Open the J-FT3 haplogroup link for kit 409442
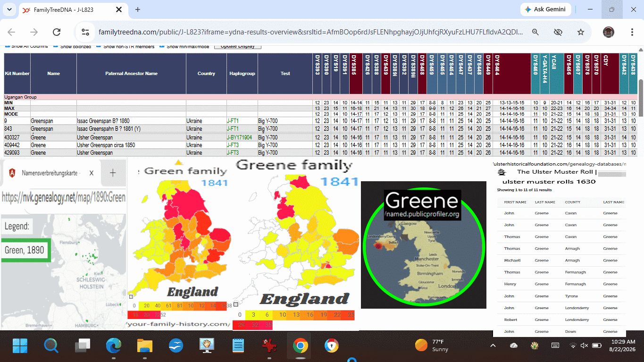This screenshot has width=644, height=362. 233,145
